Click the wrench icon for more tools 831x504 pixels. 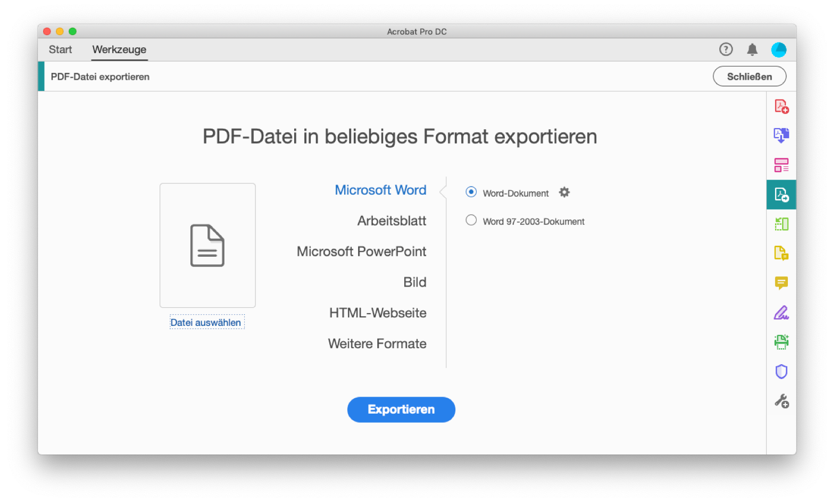tap(781, 401)
